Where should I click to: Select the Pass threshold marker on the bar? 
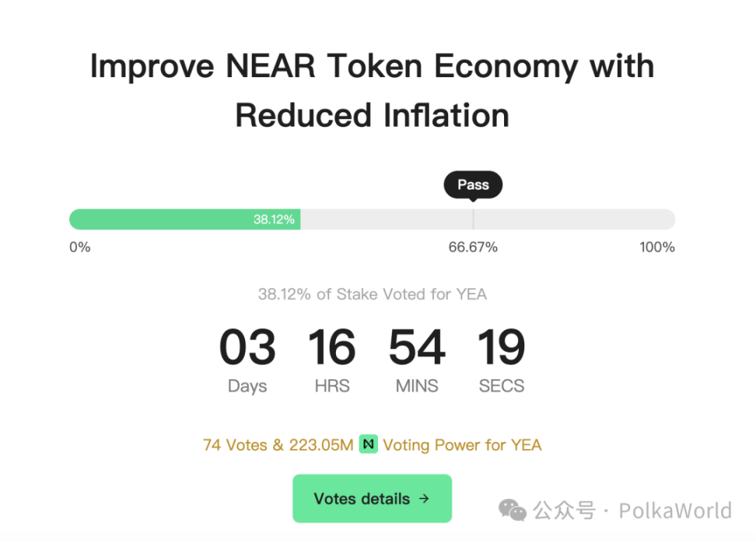tap(473, 219)
